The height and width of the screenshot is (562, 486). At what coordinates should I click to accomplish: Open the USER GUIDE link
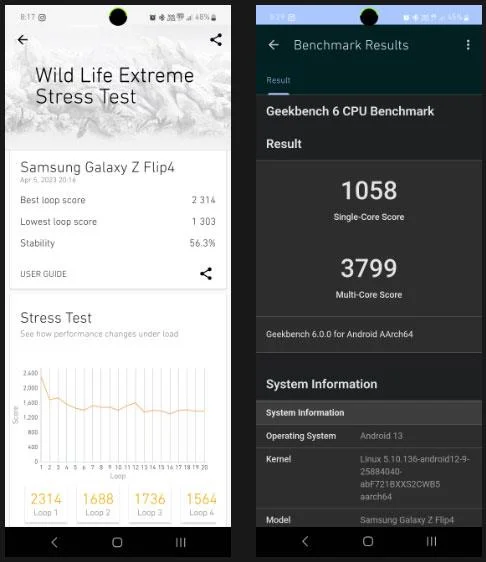(x=43, y=274)
